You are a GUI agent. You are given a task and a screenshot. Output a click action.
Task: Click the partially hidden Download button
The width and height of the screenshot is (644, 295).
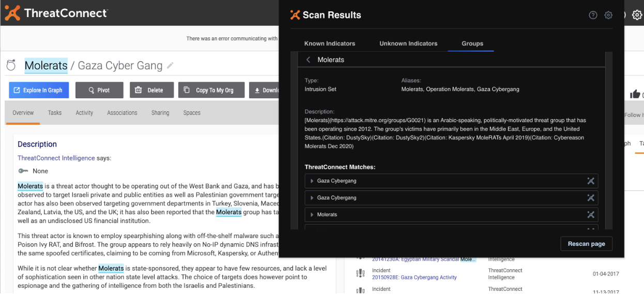pos(264,90)
